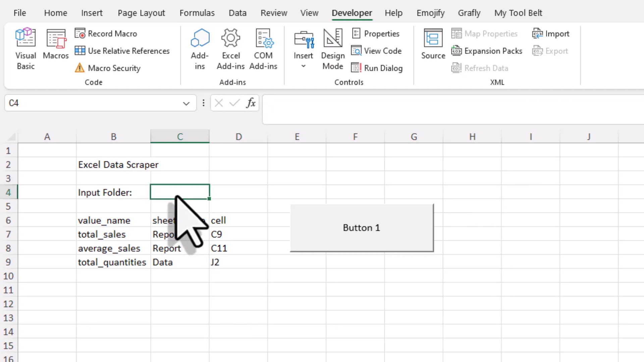The image size is (644, 362).
Task: Switch to the Formulas tab
Action: pos(197,13)
